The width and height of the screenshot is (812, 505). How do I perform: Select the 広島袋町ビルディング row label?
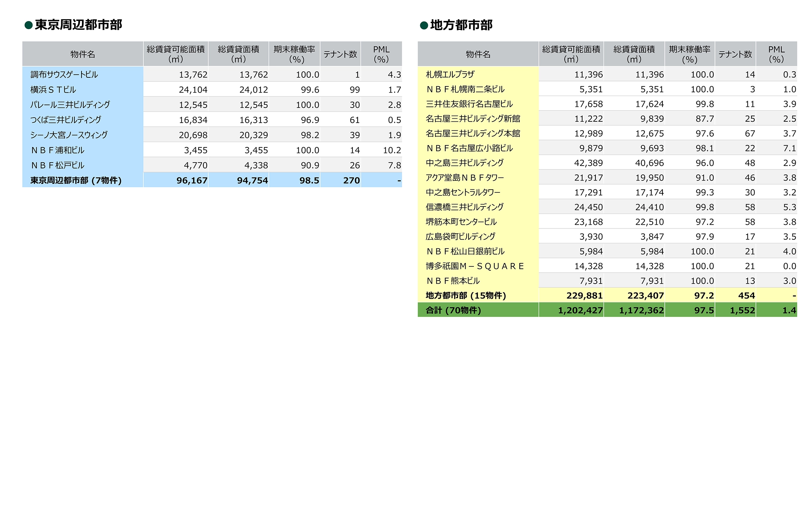tap(460, 237)
